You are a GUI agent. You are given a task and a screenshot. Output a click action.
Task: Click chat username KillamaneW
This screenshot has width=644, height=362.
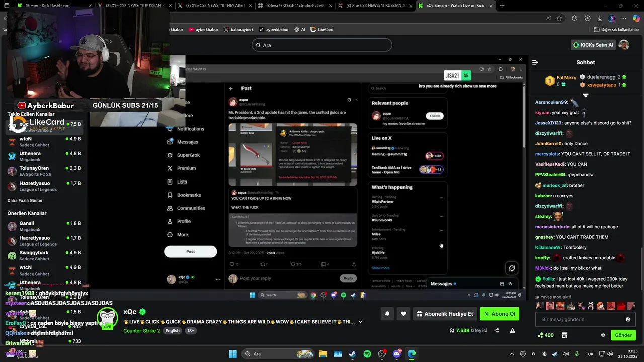pyautogui.click(x=548, y=247)
